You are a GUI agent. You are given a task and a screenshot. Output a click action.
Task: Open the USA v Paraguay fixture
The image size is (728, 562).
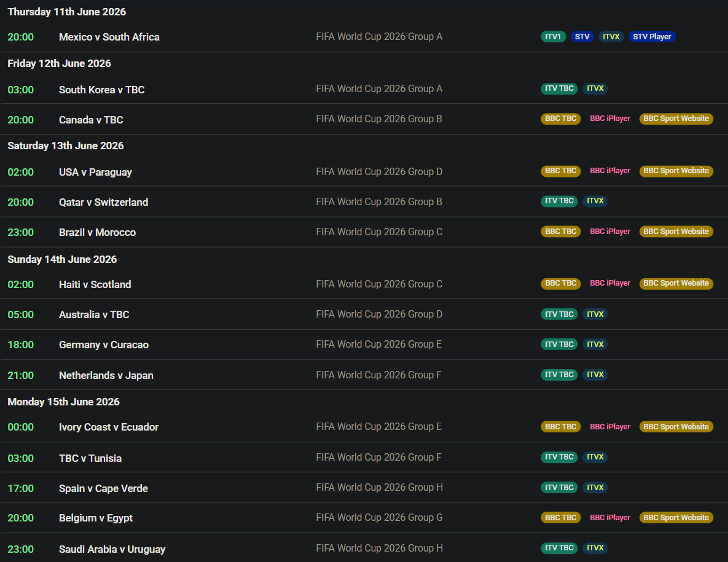pos(95,172)
